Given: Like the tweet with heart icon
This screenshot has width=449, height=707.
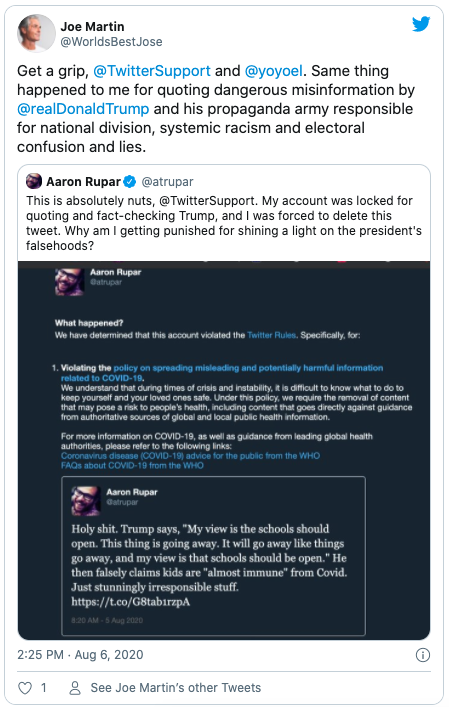Looking at the screenshot, I should (x=25, y=688).
